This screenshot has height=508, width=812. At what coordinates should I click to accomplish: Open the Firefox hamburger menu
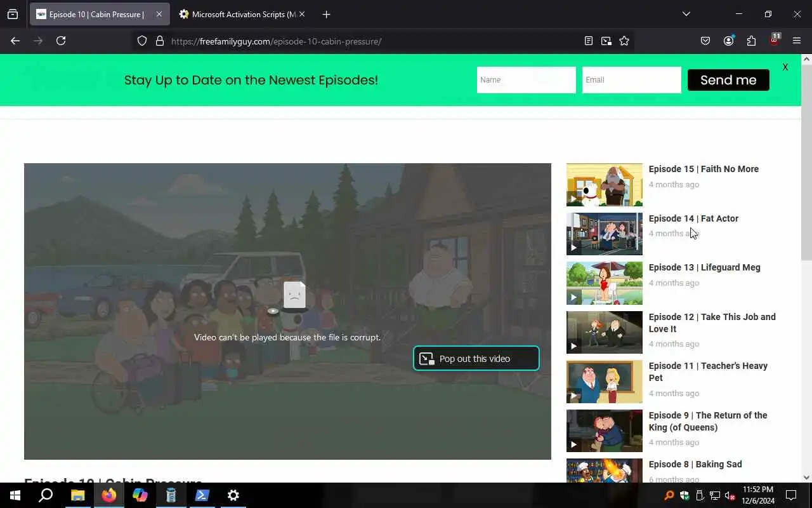click(797, 41)
